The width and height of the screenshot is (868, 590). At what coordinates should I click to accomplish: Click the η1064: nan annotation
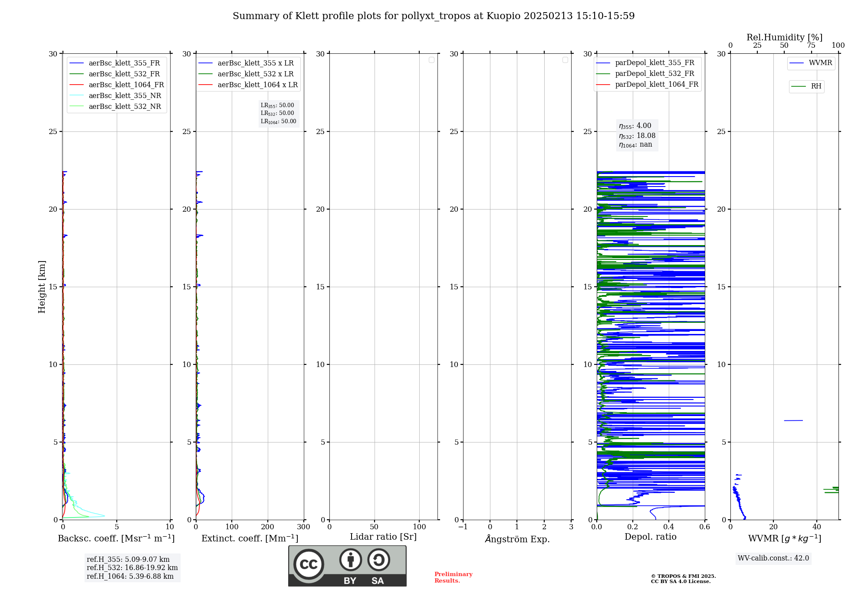tap(635, 145)
